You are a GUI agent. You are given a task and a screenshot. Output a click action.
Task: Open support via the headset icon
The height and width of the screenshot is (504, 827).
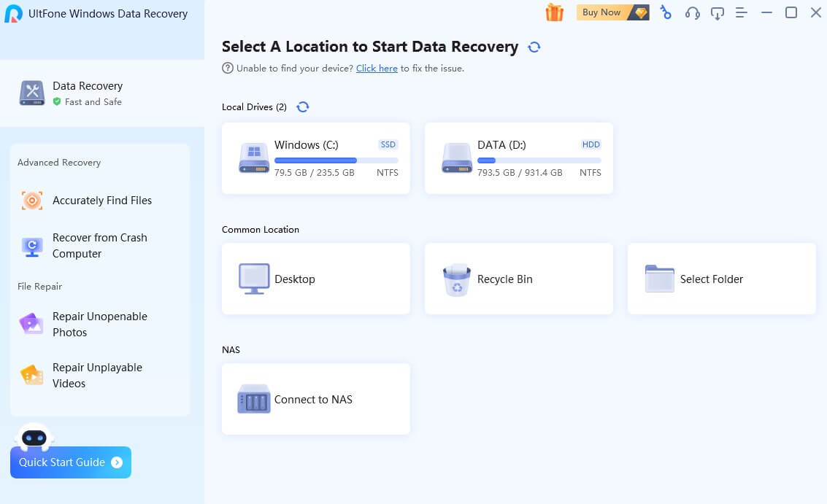click(x=691, y=12)
